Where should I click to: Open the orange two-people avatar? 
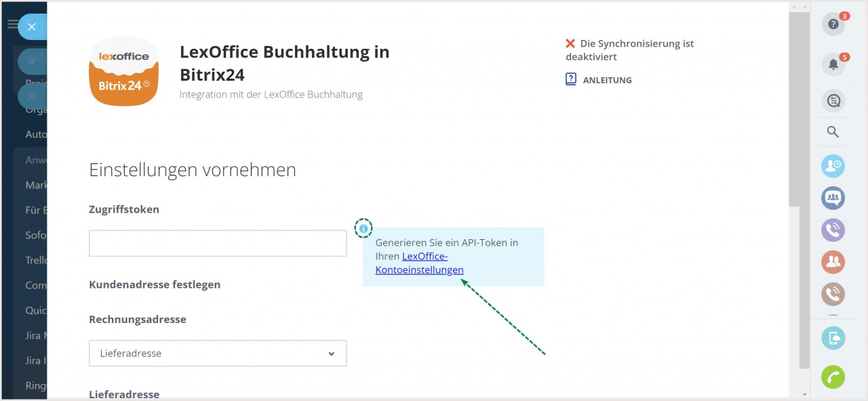click(833, 261)
